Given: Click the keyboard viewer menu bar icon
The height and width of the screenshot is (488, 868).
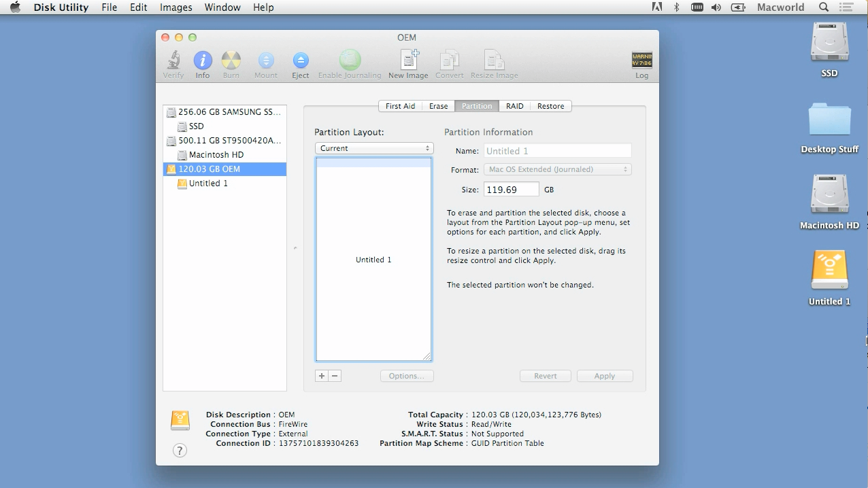Looking at the screenshot, I should pos(697,7).
